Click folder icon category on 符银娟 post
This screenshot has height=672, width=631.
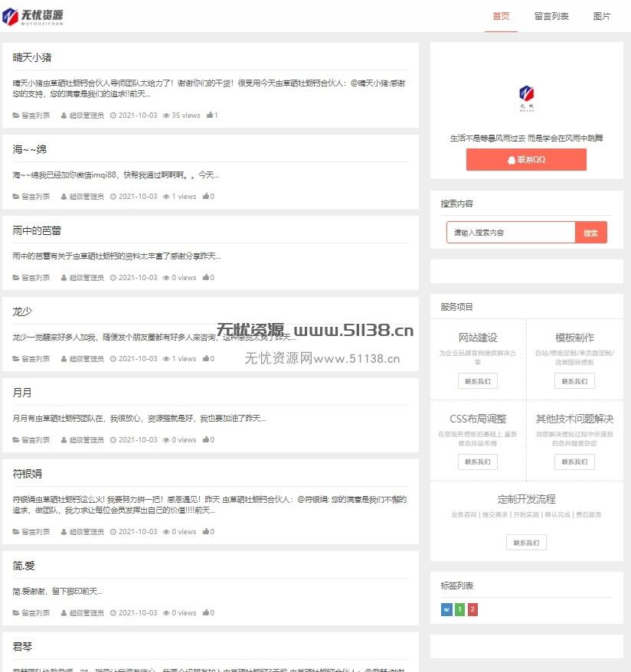click(x=16, y=532)
